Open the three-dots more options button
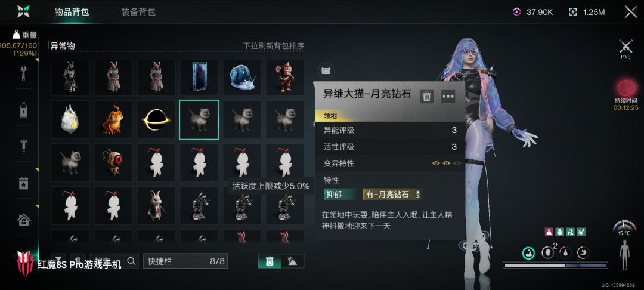The width and height of the screenshot is (644, 290). (x=448, y=97)
